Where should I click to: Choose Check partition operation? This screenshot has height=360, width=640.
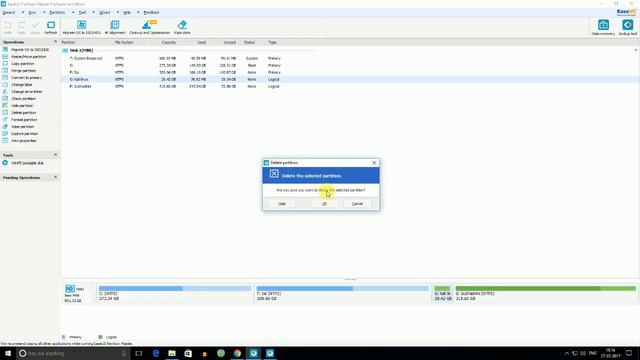19,98
